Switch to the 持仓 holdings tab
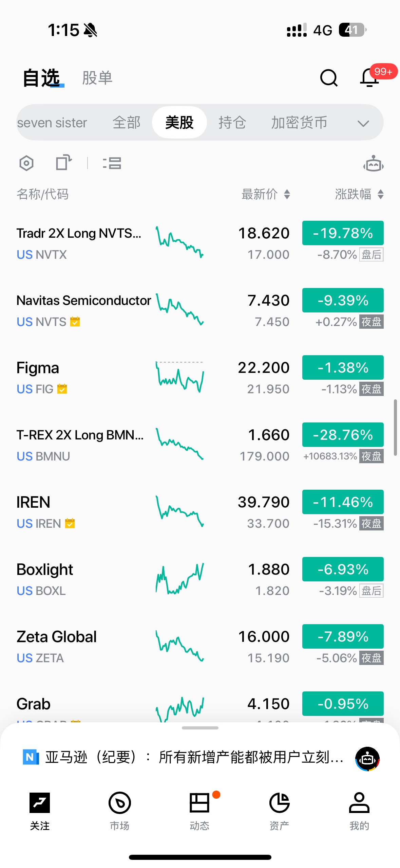Screen dimensions: 400x868 point(232,123)
